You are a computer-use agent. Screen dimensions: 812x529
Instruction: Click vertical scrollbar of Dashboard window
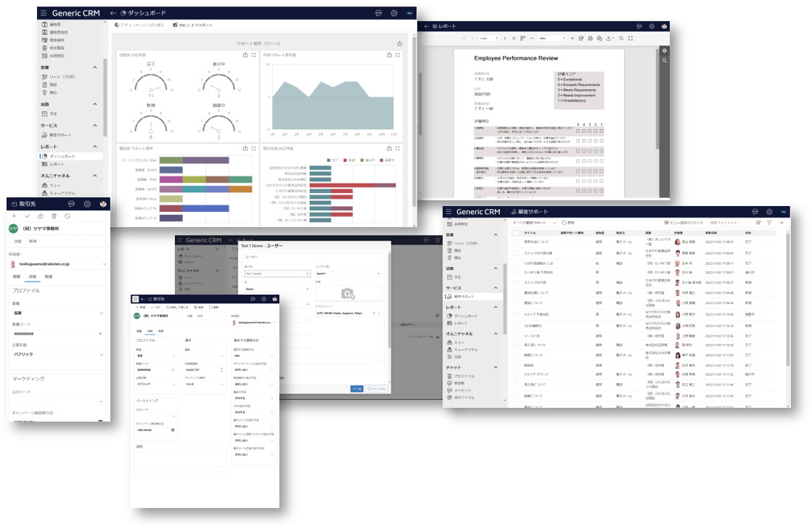coord(414,122)
